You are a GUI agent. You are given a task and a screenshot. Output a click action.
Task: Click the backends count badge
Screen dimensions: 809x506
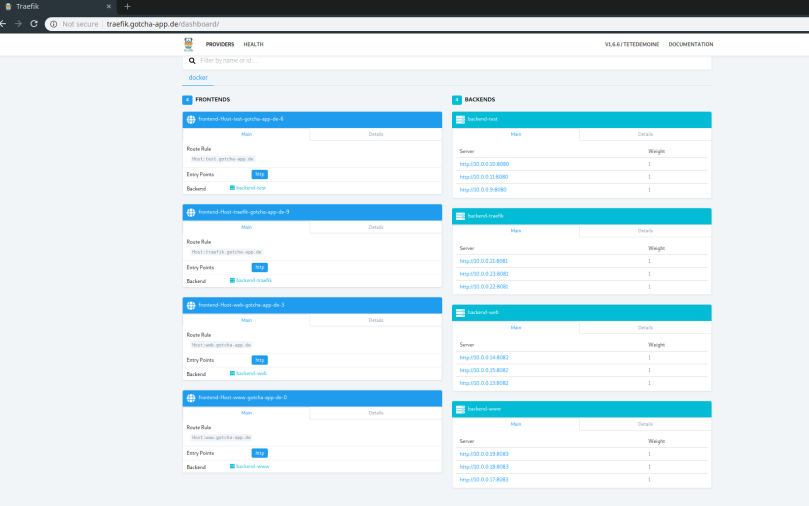pos(457,100)
